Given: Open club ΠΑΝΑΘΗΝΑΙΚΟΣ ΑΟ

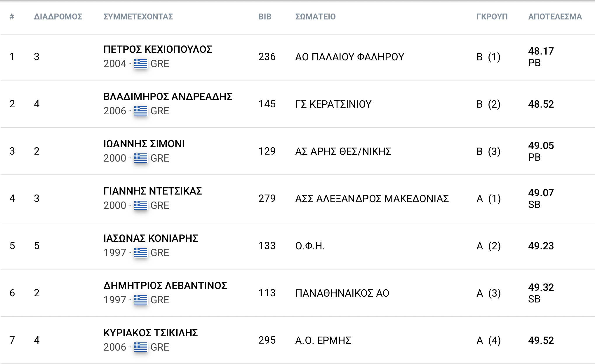Looking at the screenshot, I should [x=342, y=293].
